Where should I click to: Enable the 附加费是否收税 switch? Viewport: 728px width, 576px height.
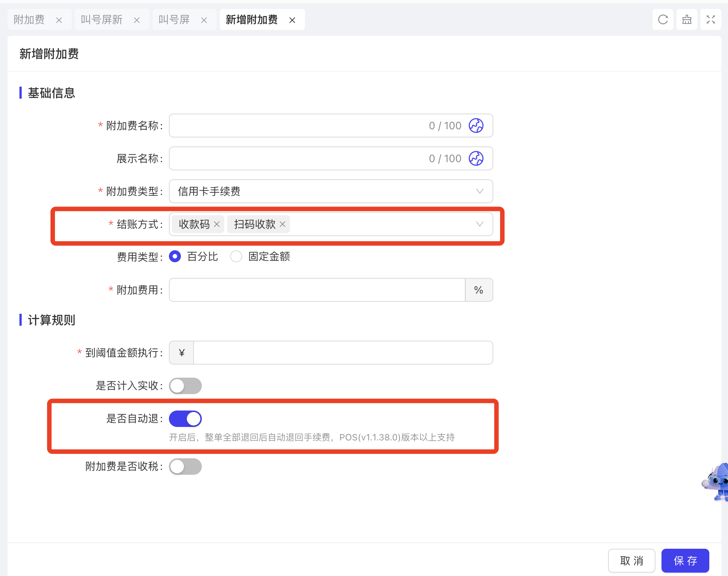click(x=185, y=467)
